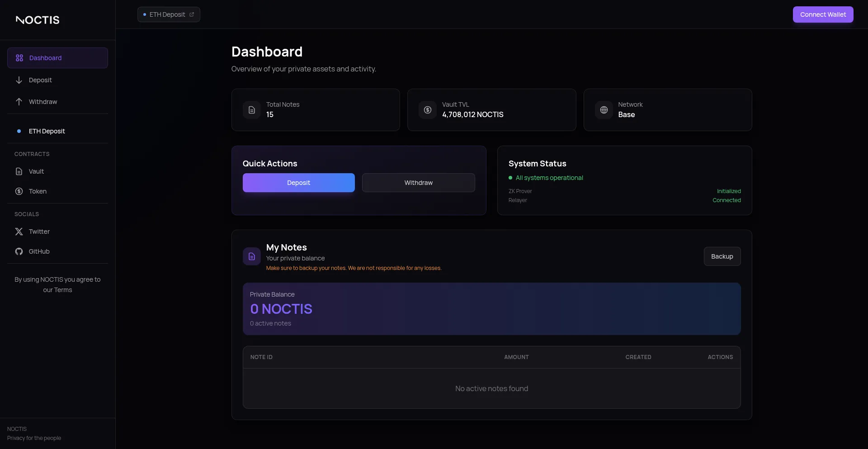Click the green indicator beside All systems operational
Viewport: 868px width, 449px height.
tap(511, 178)
